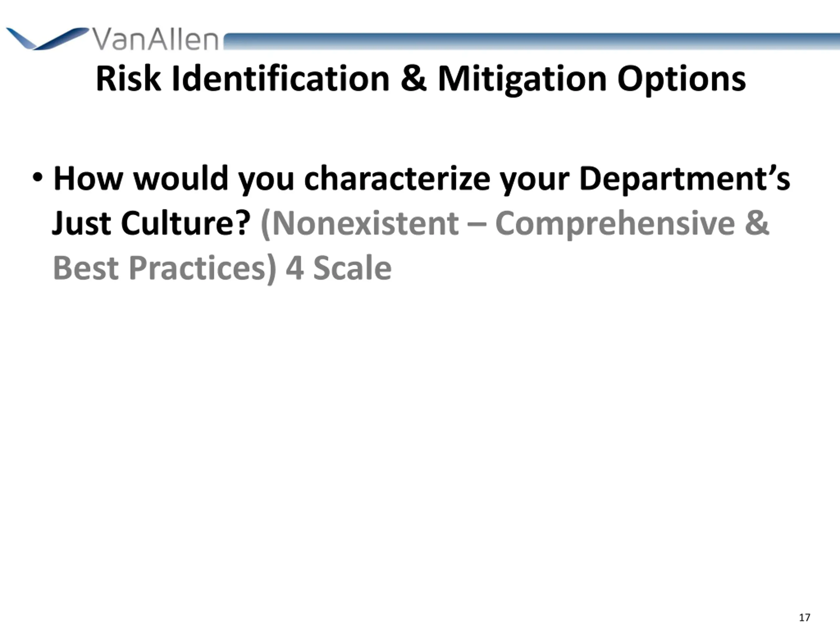
Task: Click the blue gradient header bar
Action: click(531, 41)
